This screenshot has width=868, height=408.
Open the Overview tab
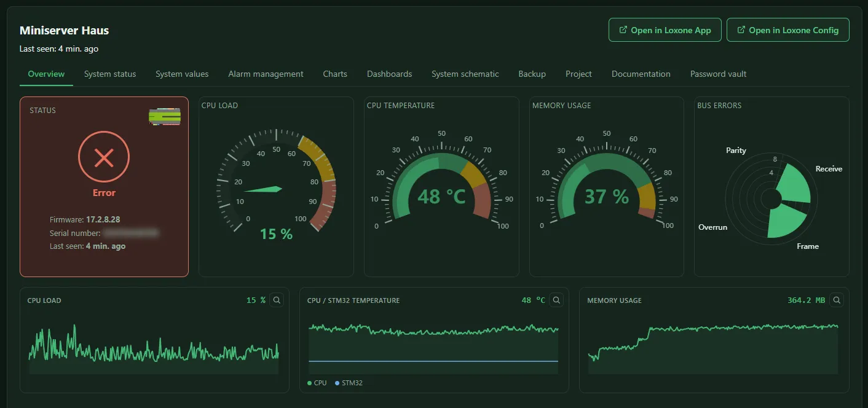tap(46, 74)
